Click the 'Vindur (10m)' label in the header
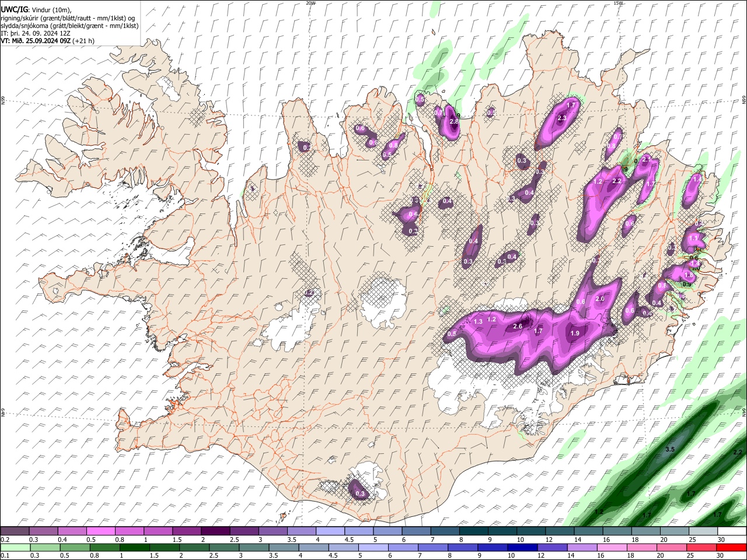The height and width of the screenshot is (560, 747). (x=51, y=9)
